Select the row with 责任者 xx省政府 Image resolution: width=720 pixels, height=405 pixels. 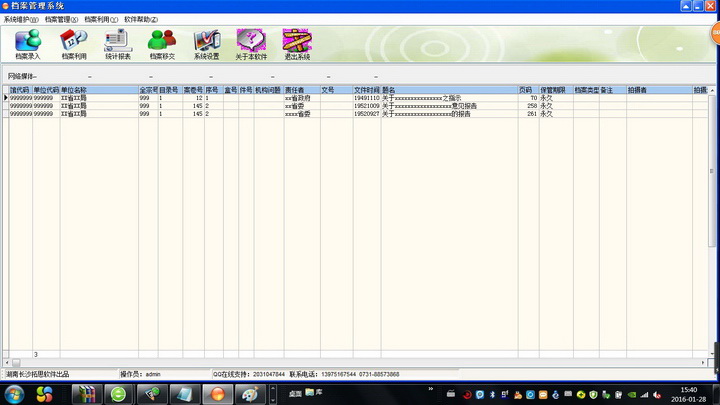click(356, 98)
